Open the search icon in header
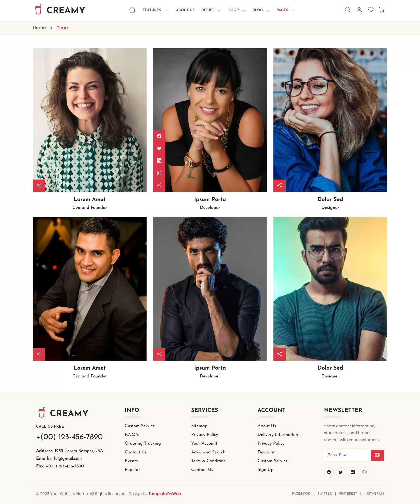Viewport: 420px width, 504px height. [348, 10]
